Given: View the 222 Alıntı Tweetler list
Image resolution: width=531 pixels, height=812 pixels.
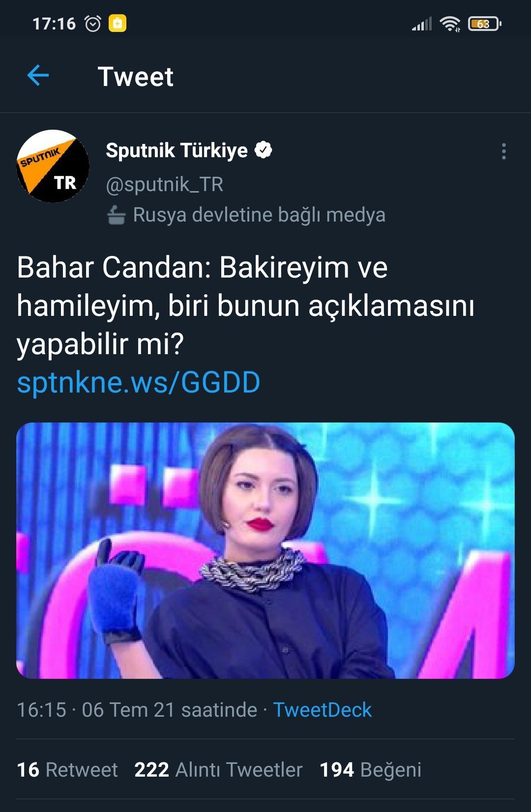Looking at the screenshot, I should coord(218,770).
